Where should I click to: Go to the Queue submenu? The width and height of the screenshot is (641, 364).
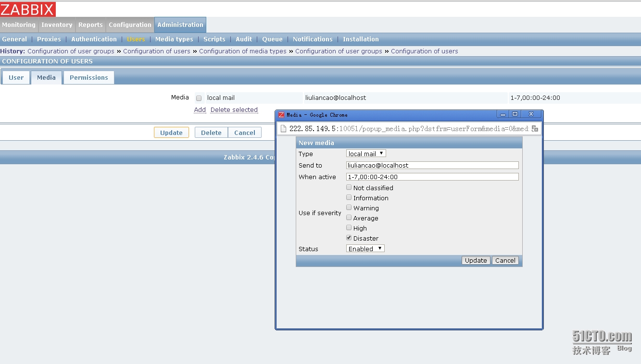[x=272, y=39]
